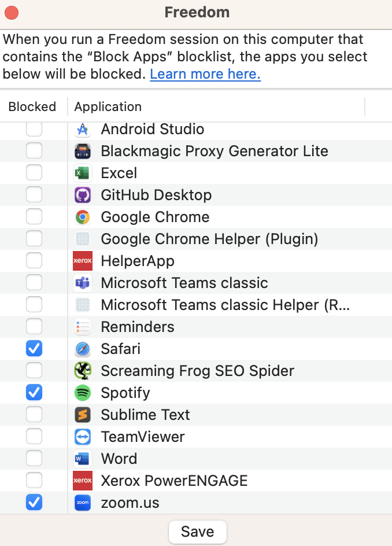Tick the Reminders checkbox
This screenshot has height=546, width=392.
coord(34,327)
